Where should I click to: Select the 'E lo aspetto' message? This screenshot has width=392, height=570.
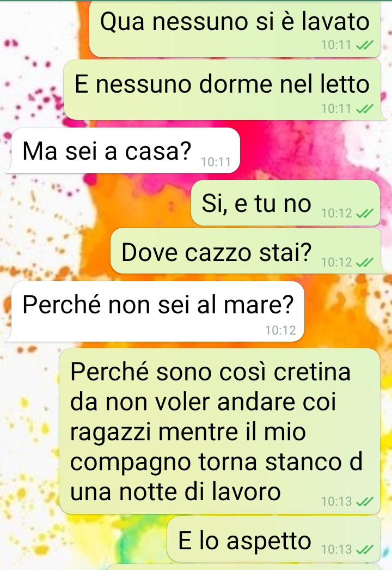pyautogui.click(x=274, y=539)
